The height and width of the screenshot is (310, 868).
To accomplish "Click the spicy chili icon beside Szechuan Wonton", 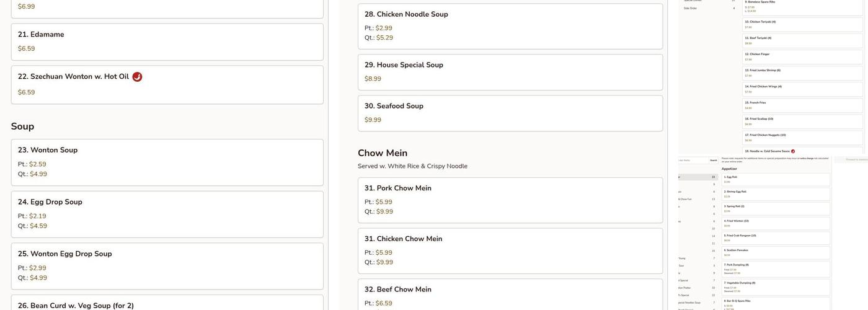I will [137, 77].
